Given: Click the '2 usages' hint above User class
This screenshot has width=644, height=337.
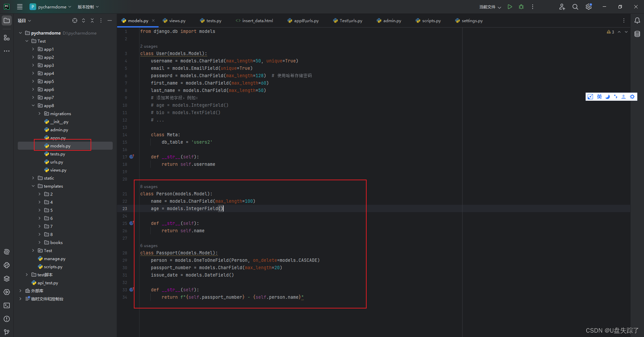Looking at the screenshot, I should pos(149,46).
